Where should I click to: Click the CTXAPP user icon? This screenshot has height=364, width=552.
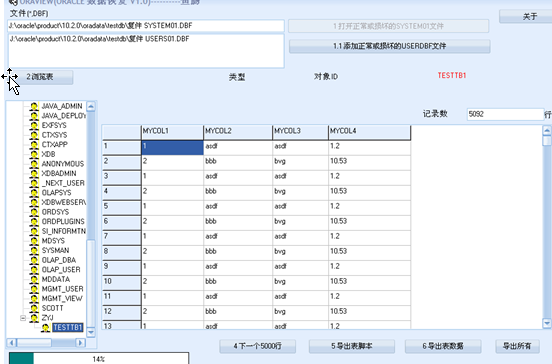[x=34, y=145]
